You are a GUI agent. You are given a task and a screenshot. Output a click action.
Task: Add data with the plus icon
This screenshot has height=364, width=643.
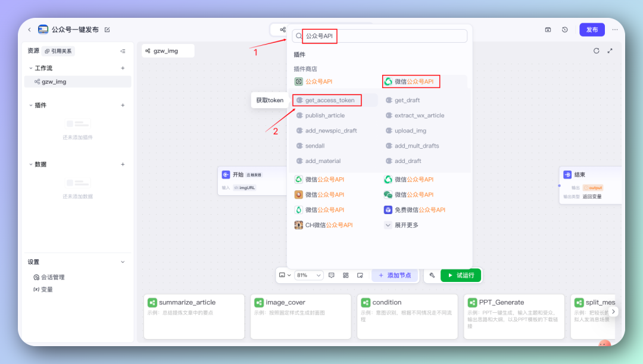[x=123, y=164]
